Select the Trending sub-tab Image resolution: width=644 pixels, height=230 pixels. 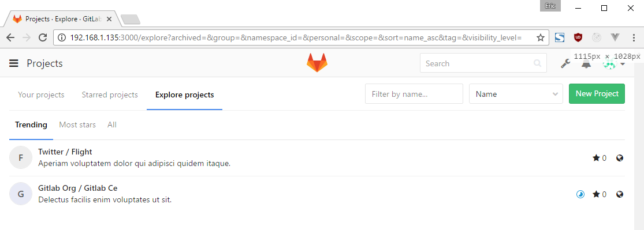click(x=31, y=125)
